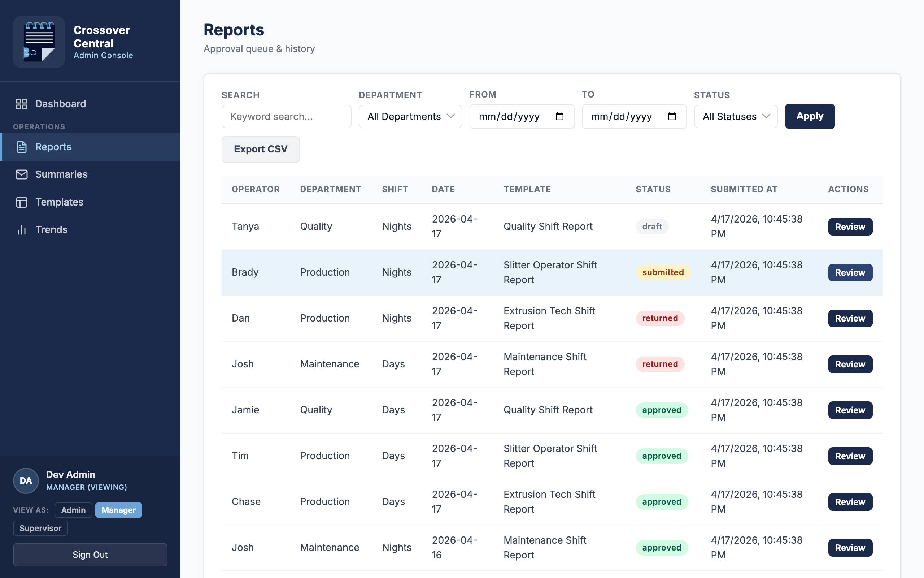This screenshot has height=578, width=924.
Task: Click the Crossover Central notepad logo
Action: coord(39,42)
